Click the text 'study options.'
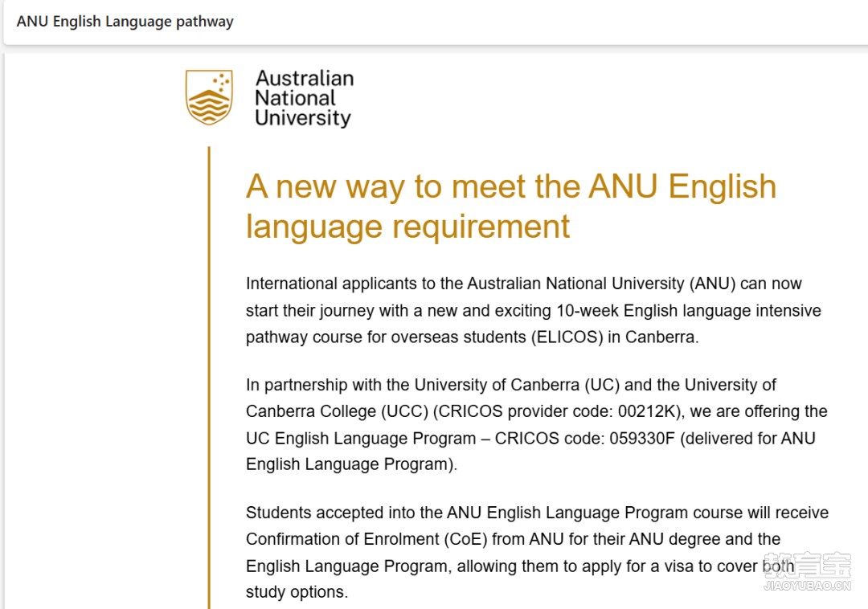 tap(297, 592)
